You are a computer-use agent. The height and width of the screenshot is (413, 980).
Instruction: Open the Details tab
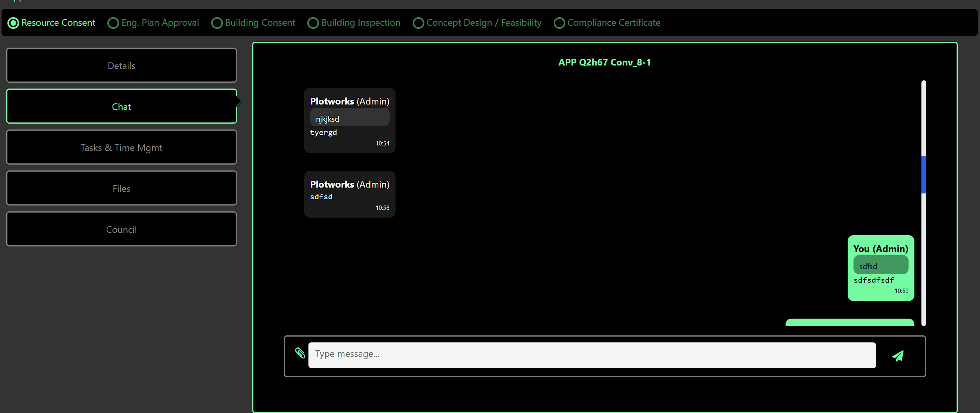(x=121, y=66)
